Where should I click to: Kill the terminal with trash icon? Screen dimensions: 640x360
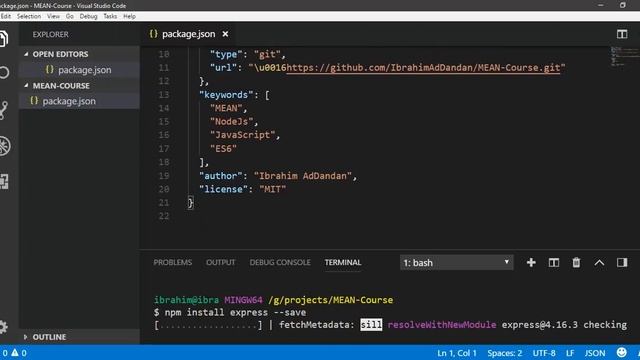[x=576, y=262]
